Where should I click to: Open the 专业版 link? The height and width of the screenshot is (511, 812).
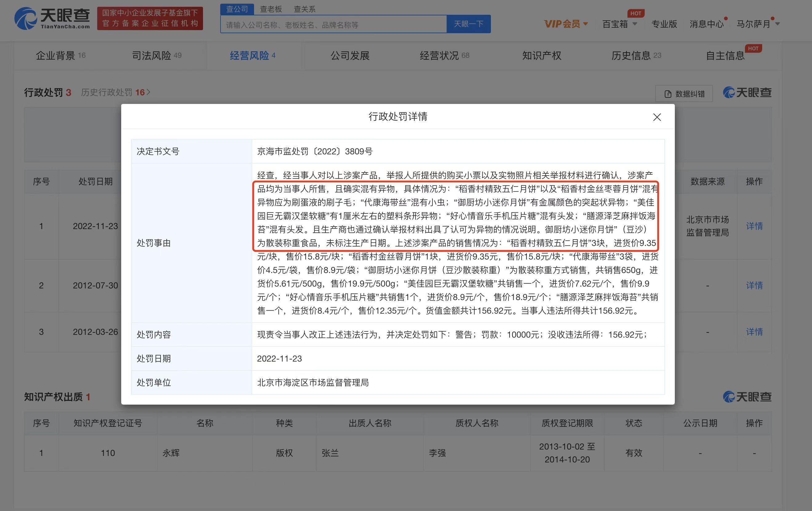664,24
